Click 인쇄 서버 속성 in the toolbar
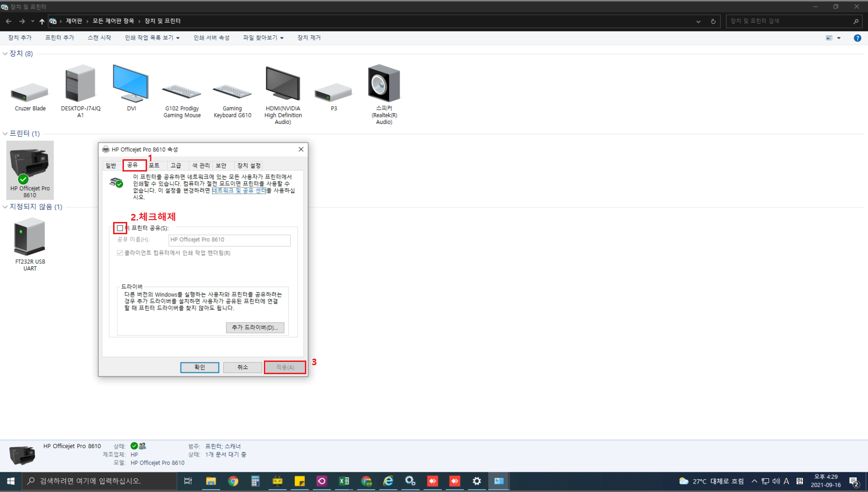Screen dimensions: 868x492 coord(212,38)
